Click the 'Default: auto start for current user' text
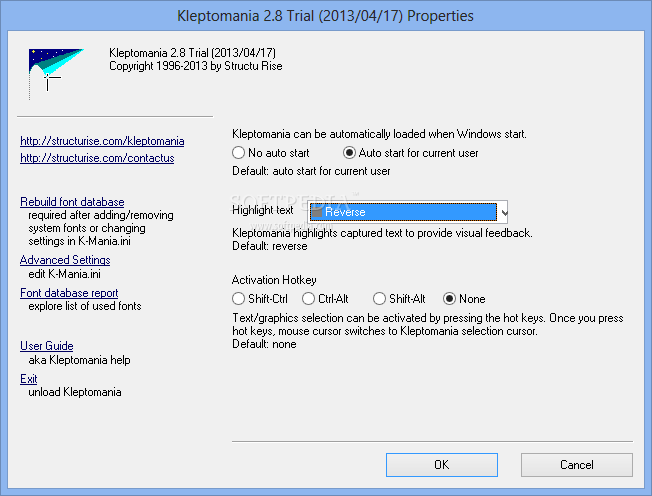 tap(311, 171)
